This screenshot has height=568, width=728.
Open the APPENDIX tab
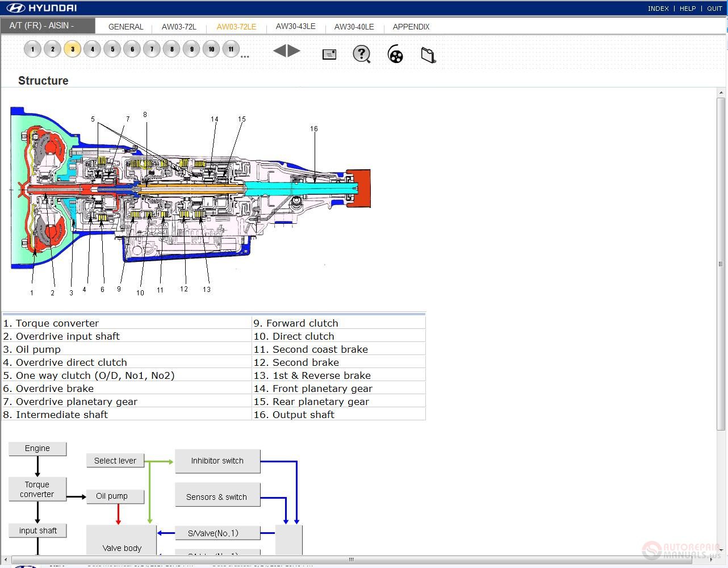411,27
